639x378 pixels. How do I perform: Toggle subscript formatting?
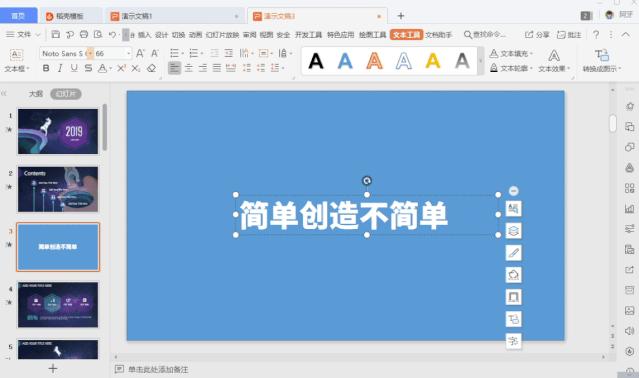[136, 68]
